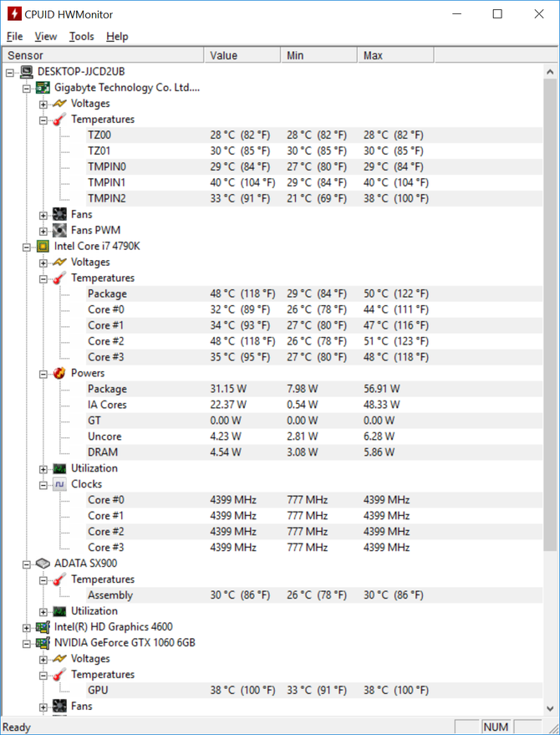
Task: Select the TZ00 temperature row
Action: click(x=314, y=135)
